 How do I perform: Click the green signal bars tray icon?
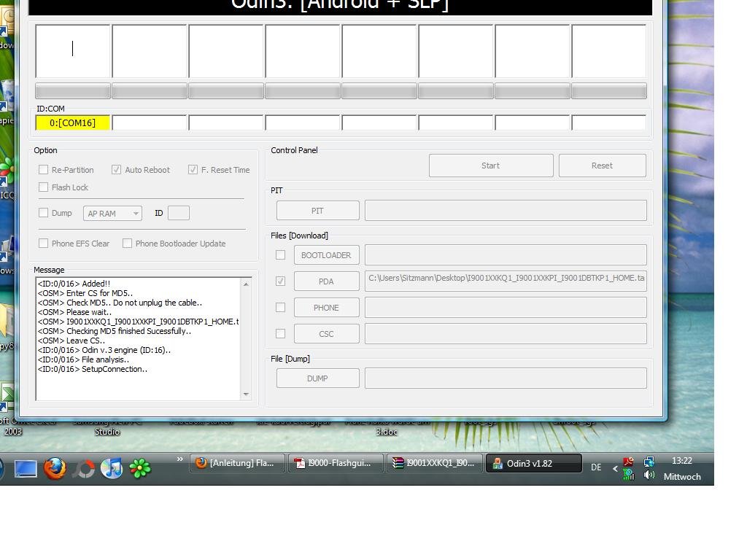629,474
